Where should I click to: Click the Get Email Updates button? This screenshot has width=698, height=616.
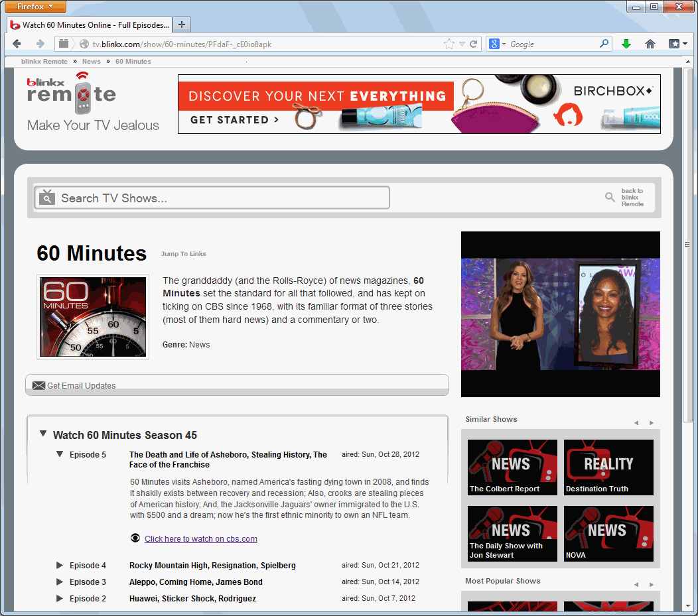pyautogui.click(x=238, y=385)
